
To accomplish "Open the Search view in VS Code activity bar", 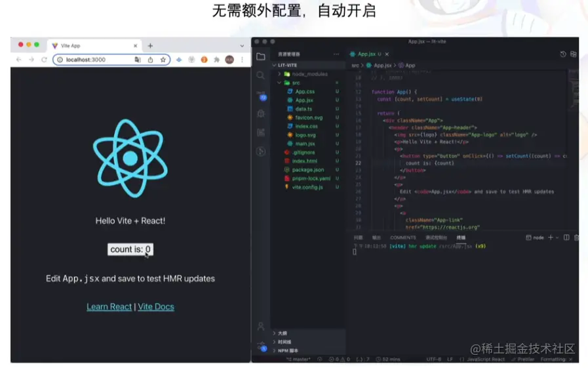I will tap(261, 75).
